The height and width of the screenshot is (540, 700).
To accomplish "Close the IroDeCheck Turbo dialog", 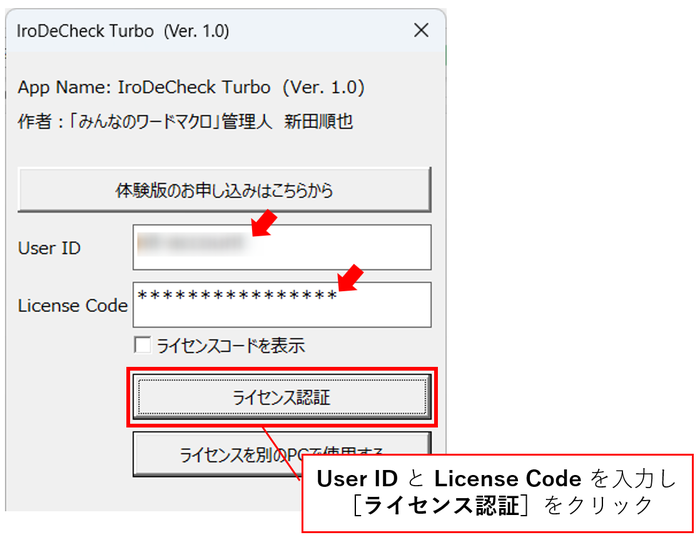I will tap(421, 31).
